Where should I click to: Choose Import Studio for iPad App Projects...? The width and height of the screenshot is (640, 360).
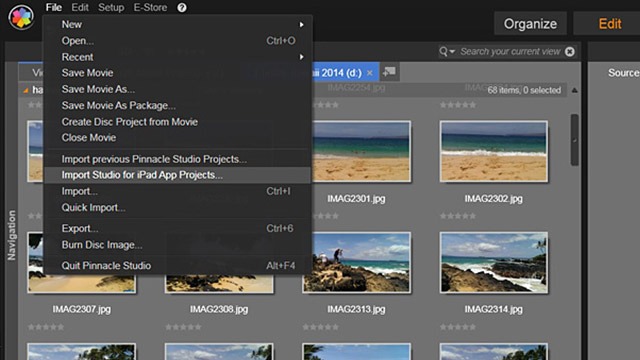pos(178,175)
